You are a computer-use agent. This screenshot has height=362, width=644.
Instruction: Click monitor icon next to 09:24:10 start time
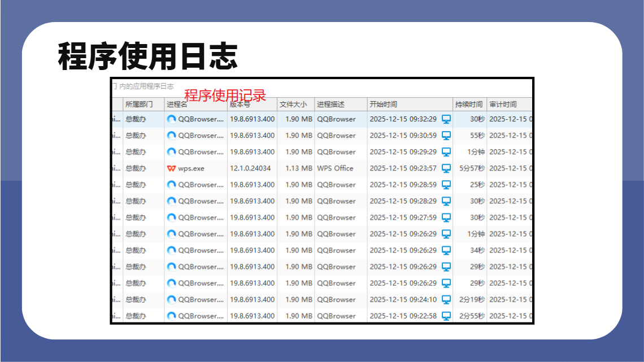(x=446, y=300)
